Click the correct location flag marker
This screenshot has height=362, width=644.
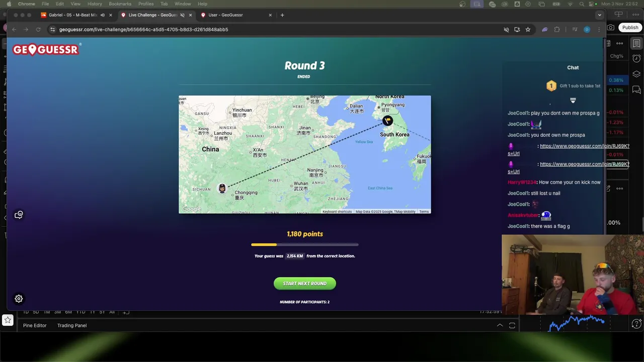pyautogui.click(x=387, y=121)
